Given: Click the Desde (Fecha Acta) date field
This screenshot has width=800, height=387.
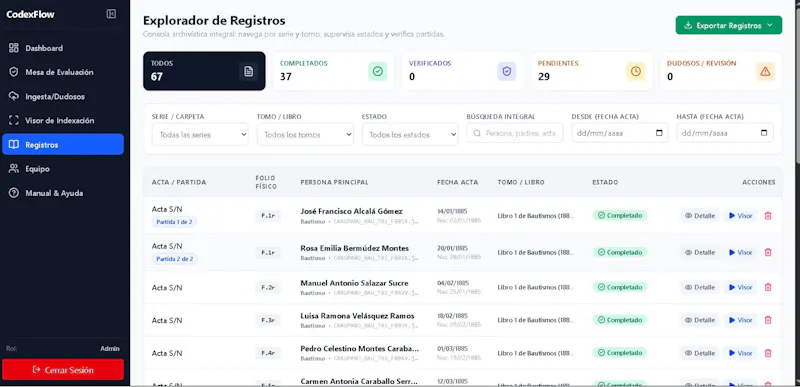Looking at the screenshot, I should [620, 133].
